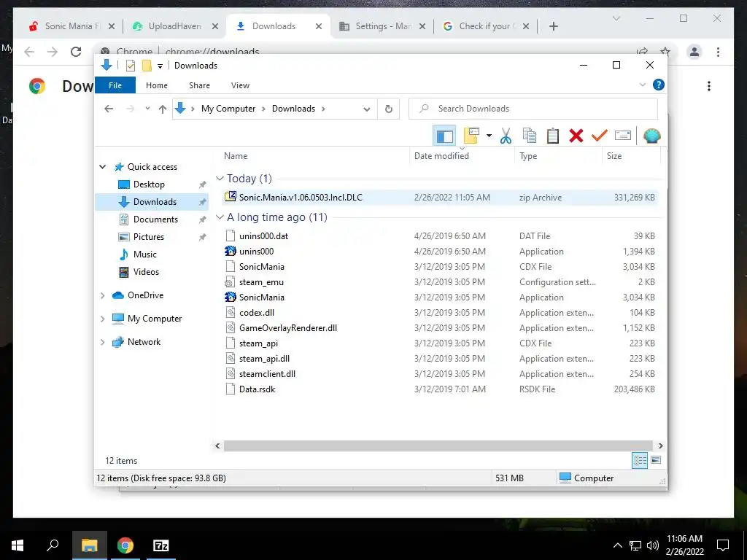This screenshot has width=747, height=560.
Task: Switch to UploadHaven Chrome tab
Action: (174, 26)
